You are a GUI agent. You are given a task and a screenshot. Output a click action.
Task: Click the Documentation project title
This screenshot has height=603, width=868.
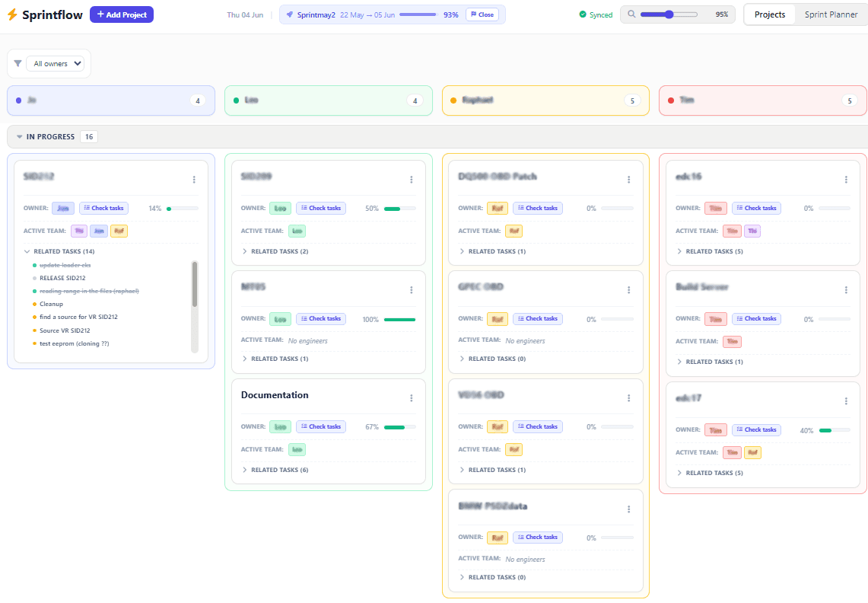click(x=275, y=395)
